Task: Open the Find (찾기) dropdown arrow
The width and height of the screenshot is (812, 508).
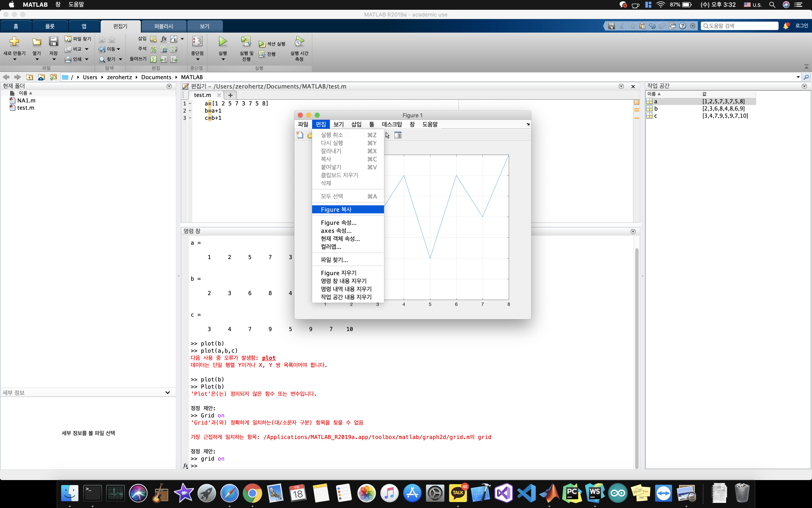Action: 121,59
